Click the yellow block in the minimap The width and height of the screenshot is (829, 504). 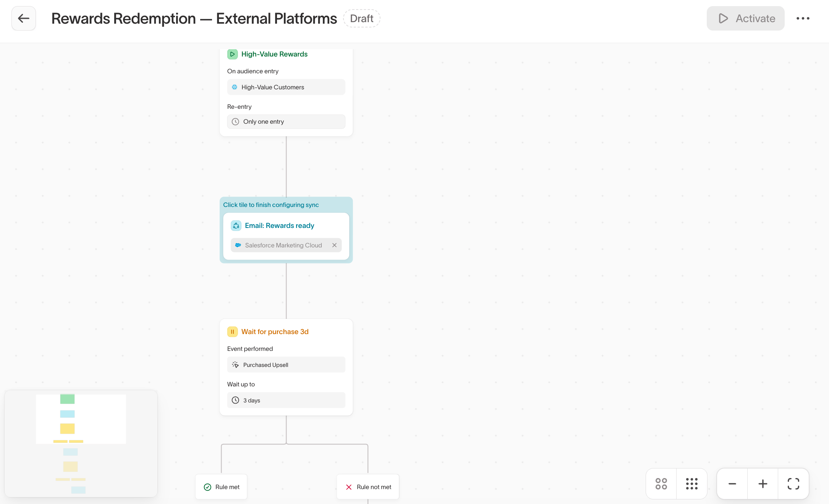[67, 428]
